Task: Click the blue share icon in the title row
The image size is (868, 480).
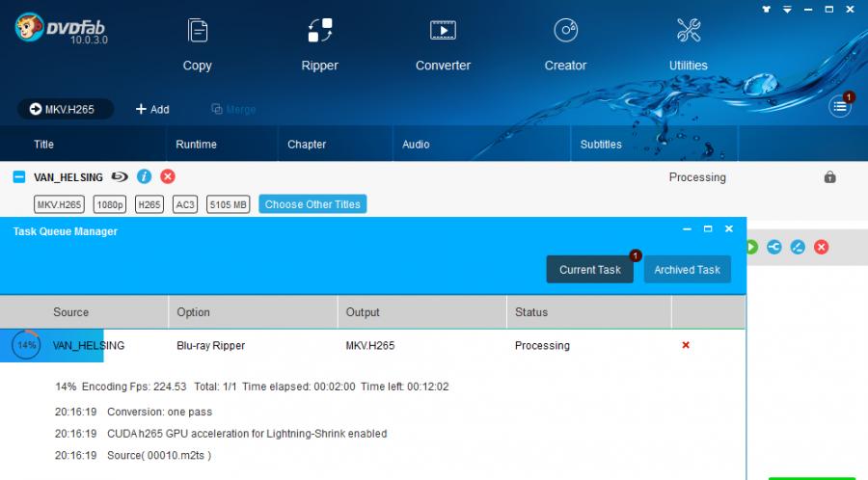Action: coord(773,247)
